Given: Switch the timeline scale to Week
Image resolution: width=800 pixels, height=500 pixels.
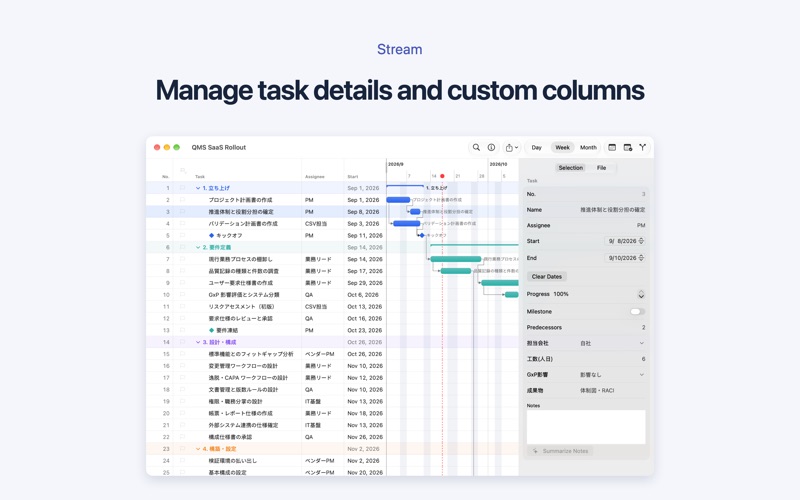Looking at the screenshot, I should (562, 147).
